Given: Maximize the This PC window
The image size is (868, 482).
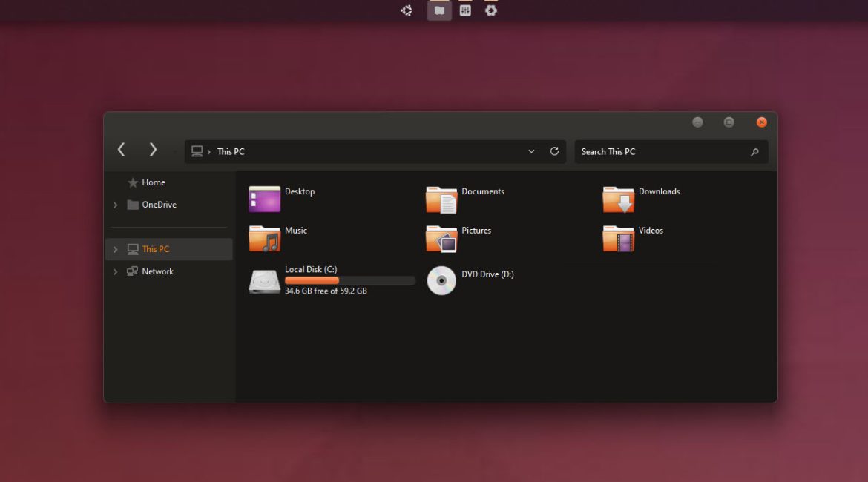Looking at the screenshot, I should pos(729,122).
